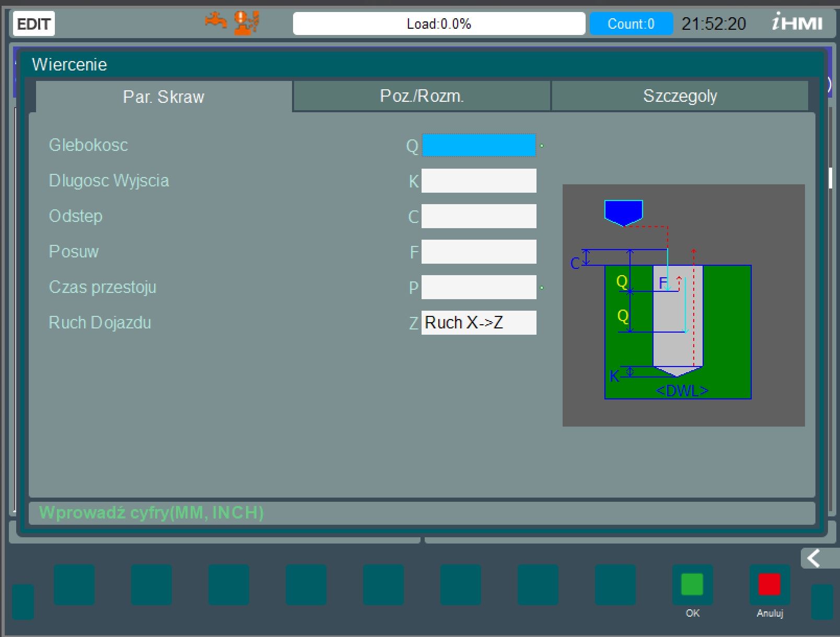This screenshot has width=840, height=637.
Task: Click the Dlugosc Wyjscia K field
Action: pyautogui.click(x=479, y=181)
